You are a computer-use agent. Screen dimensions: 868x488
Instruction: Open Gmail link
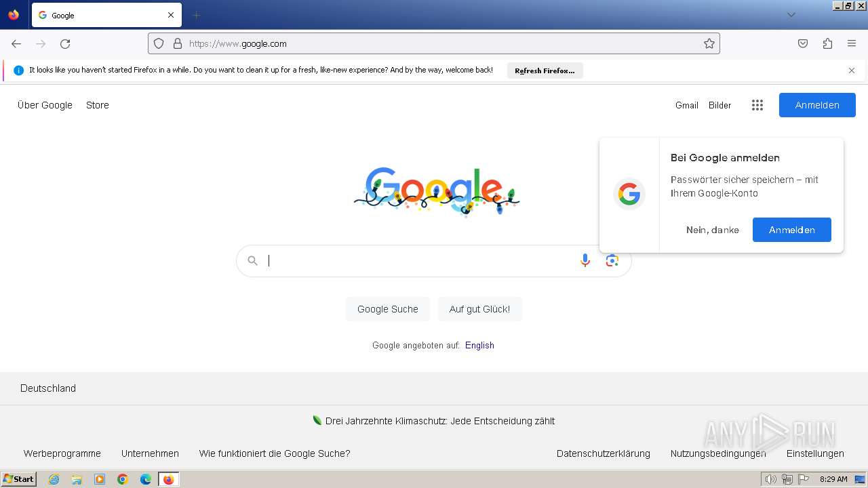687,105
